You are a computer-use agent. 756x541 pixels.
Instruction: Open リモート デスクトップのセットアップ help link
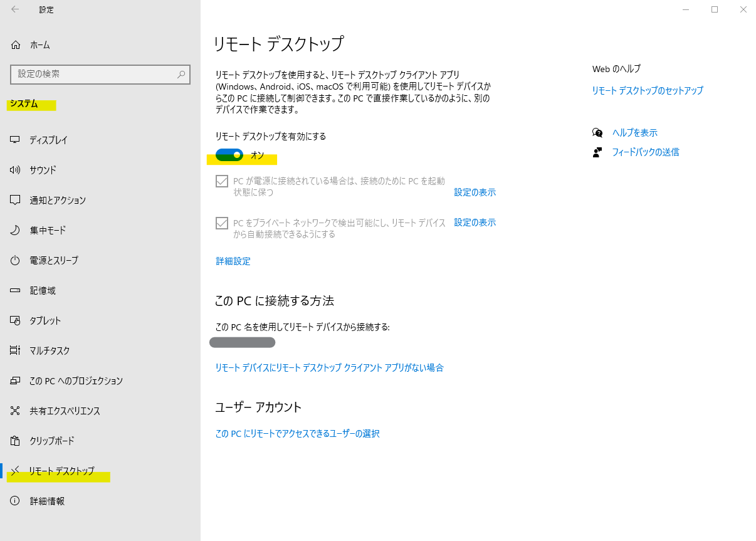(x=647, y=90)
